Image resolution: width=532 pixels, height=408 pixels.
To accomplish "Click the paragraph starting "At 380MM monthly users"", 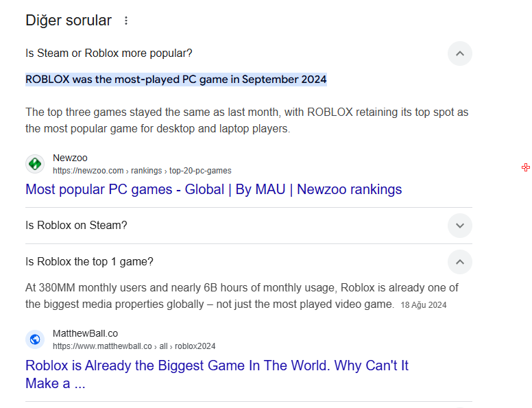I will click(x=241, y=296).
